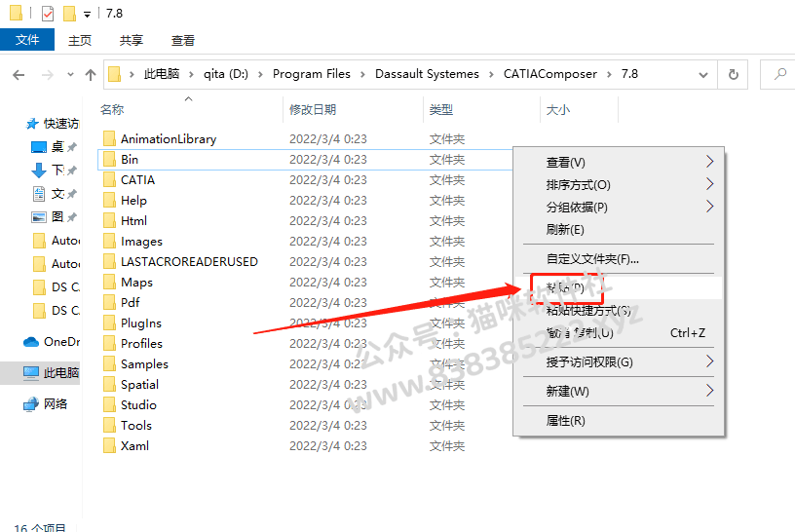Sort by the 名称 column header
The width and height of the screenshot is (795, 532).
click(x=112, y=109)
